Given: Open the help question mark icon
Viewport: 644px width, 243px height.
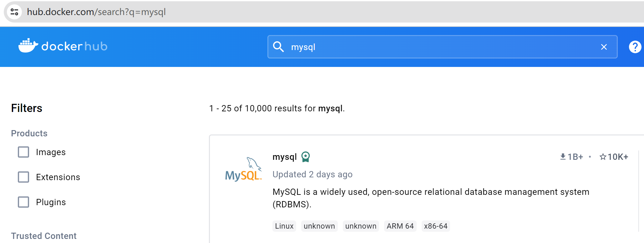Looking at the screenshot, I should [635, 47].
